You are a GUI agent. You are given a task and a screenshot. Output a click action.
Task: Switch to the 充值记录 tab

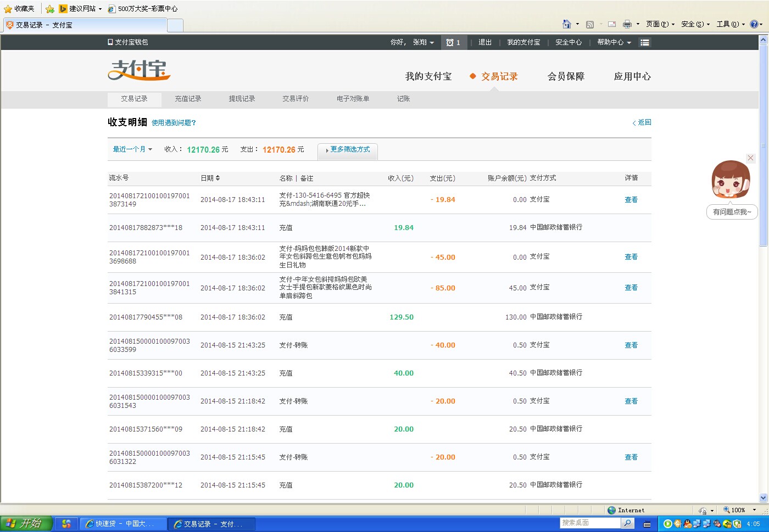(188, 99)
